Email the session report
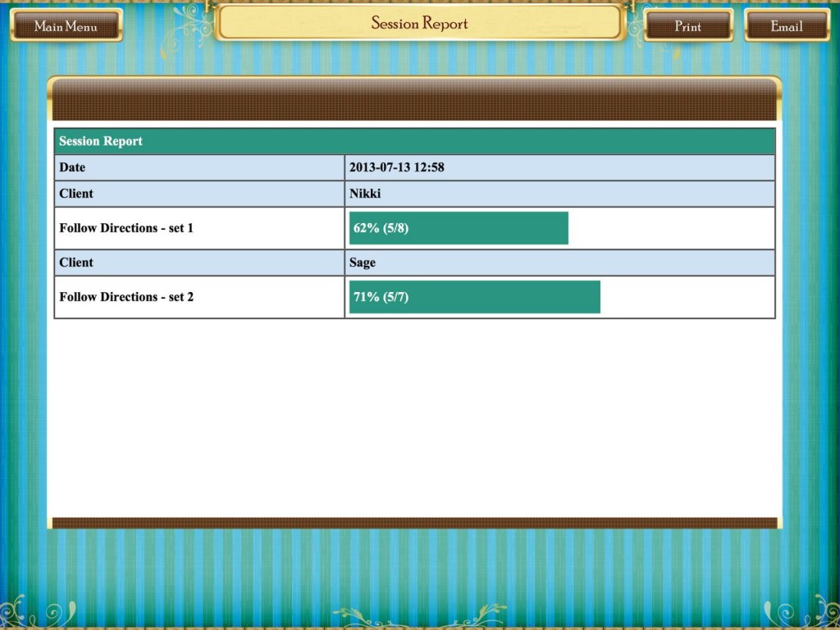The image size is (840, 630). (x=786, y=26)
